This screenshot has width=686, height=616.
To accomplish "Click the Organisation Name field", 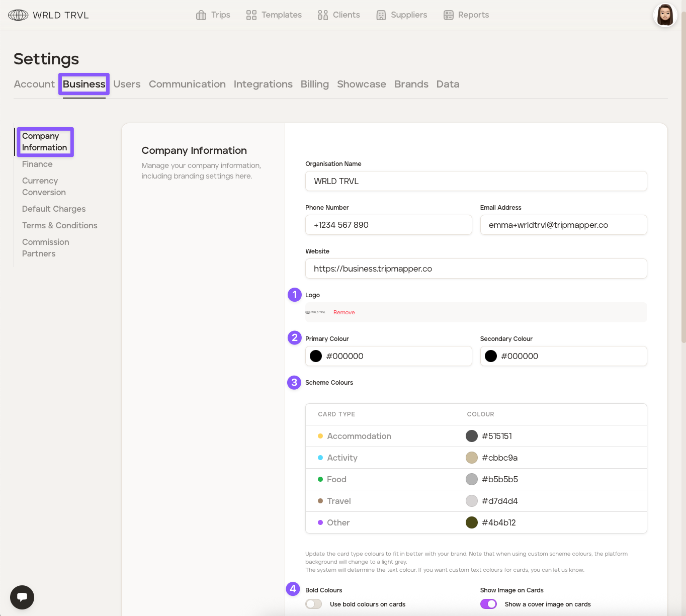I will coord(476,181).
